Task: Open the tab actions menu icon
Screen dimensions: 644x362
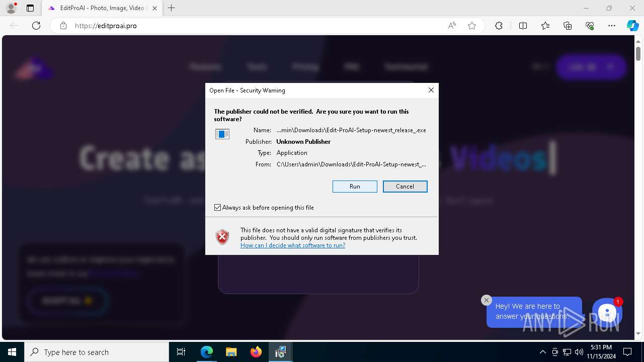Action: pyautogui.click(x=30, y=8)
